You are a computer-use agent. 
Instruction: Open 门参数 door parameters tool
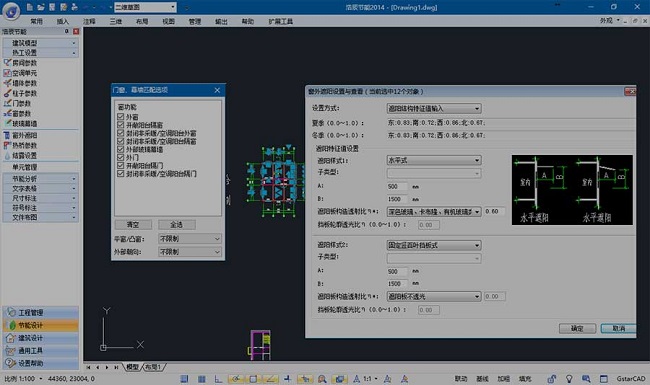pyautogui.click(x=17, y=104)
